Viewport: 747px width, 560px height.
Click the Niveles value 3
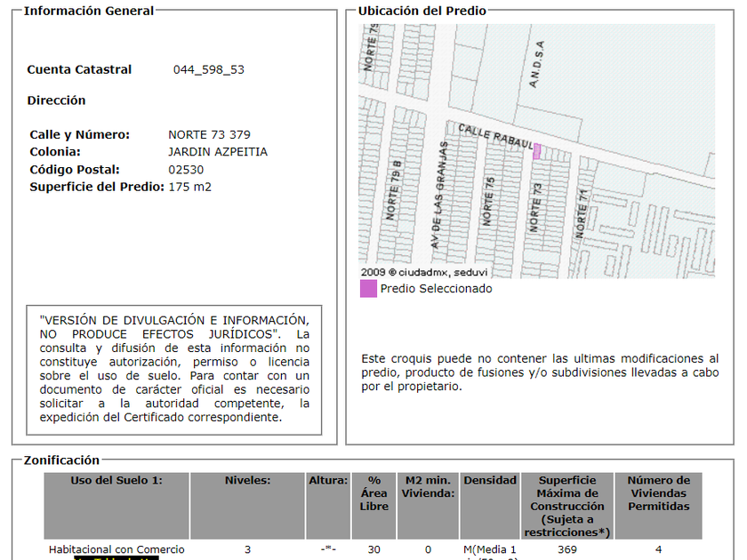click(248, 549)
